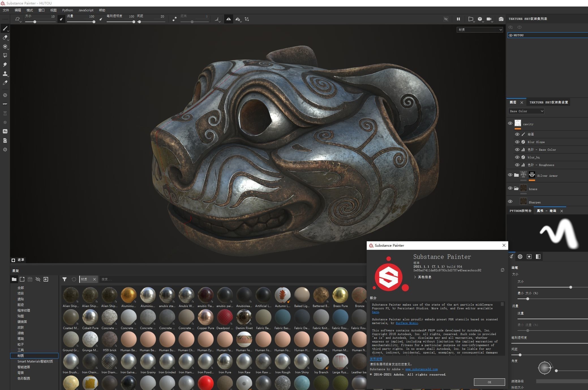
Task: Hide the brass folder layer
Action: pos(510,188)
